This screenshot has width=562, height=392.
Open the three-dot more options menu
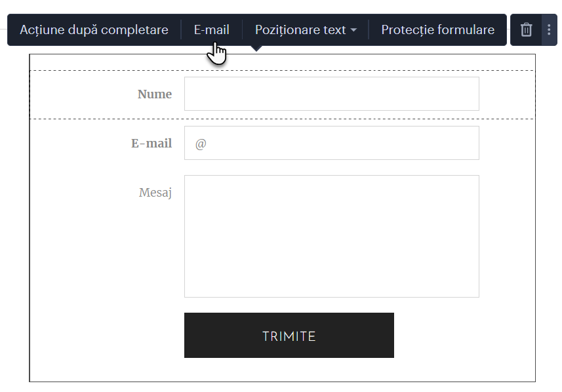[x=549, y=29]
